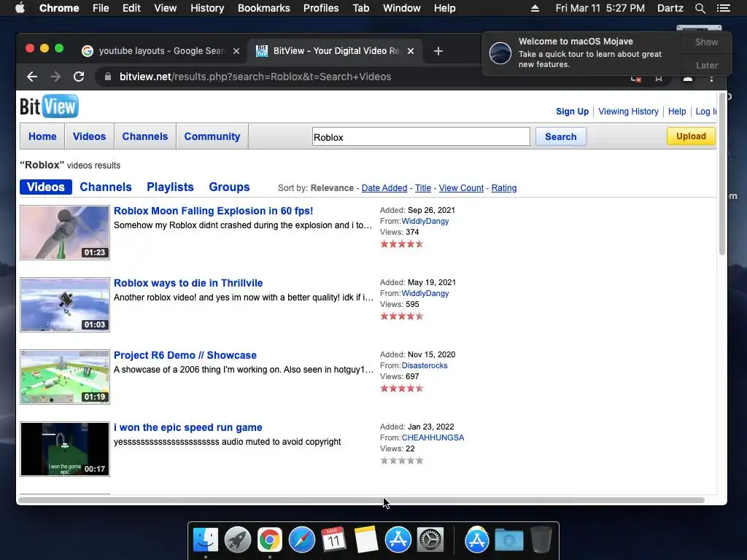The image size is (747, 560).
Task: Click the lock icon in address bar
Action: coord(108,77)
